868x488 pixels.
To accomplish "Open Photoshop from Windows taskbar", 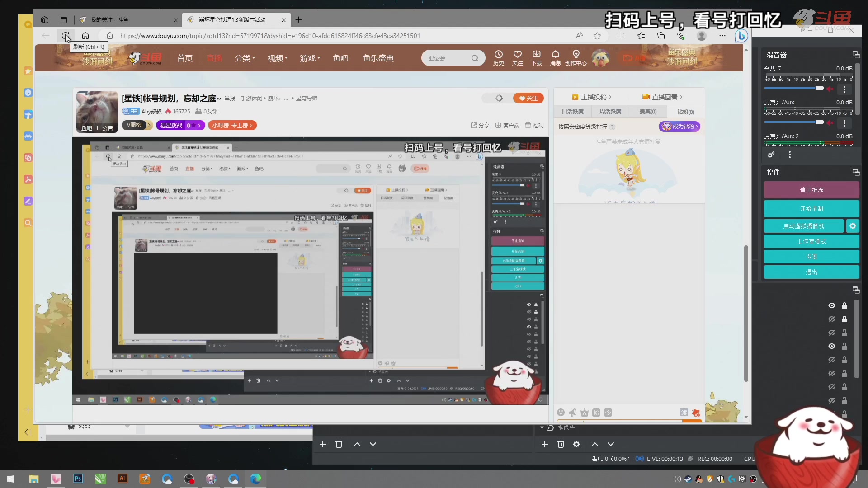I will pyautogui.click(x=78, y=479).
